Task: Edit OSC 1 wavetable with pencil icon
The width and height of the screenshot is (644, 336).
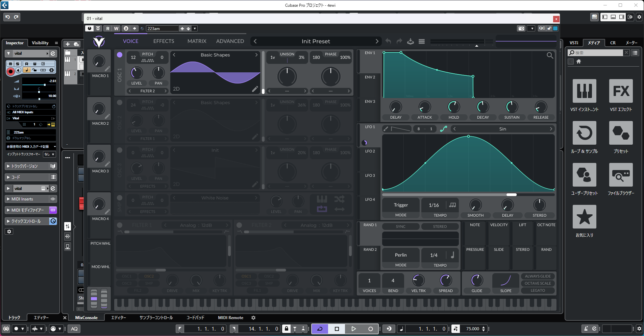Action: 255,89
